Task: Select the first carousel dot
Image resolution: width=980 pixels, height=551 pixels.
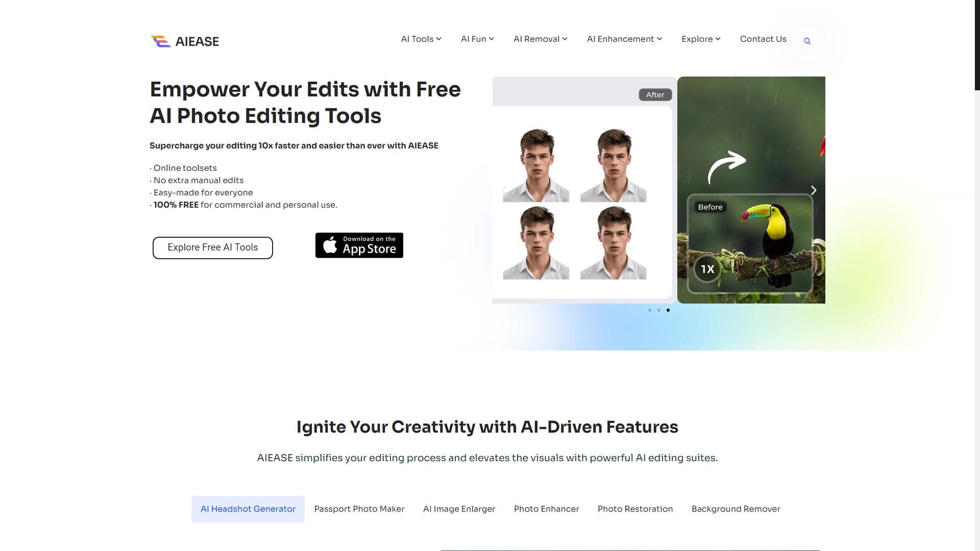Action: coord(649,310)
